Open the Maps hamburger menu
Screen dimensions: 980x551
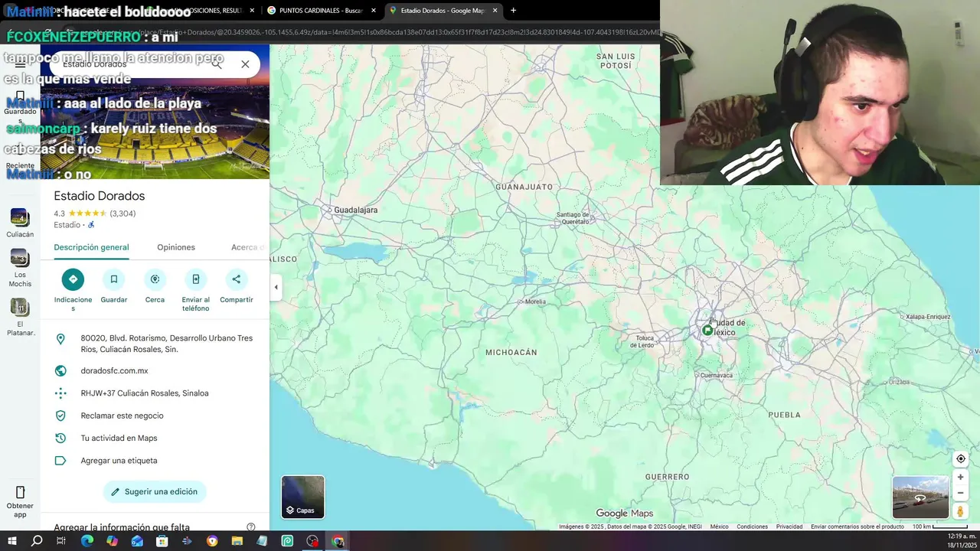click(x=20, y=64)
